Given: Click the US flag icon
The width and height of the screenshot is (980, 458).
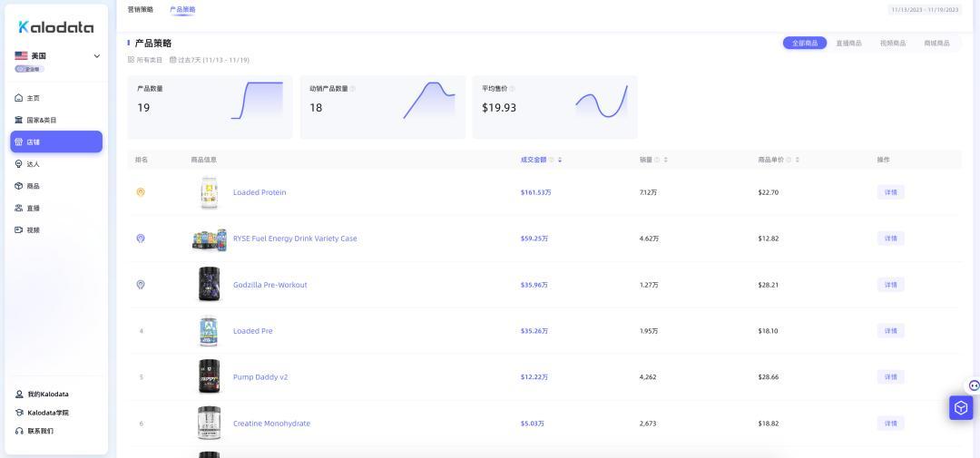Looking at the screenshot, I should 21,55.
